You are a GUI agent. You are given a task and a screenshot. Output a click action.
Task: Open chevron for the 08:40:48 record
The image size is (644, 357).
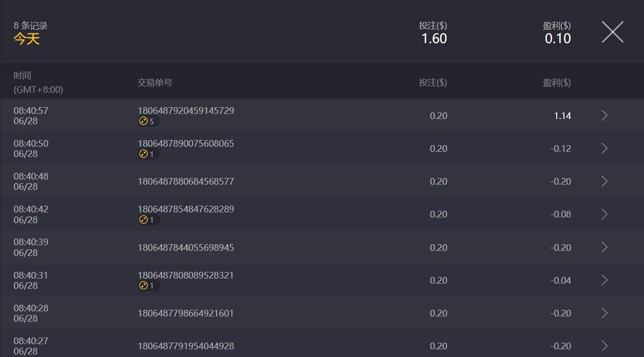coord(604,182)
